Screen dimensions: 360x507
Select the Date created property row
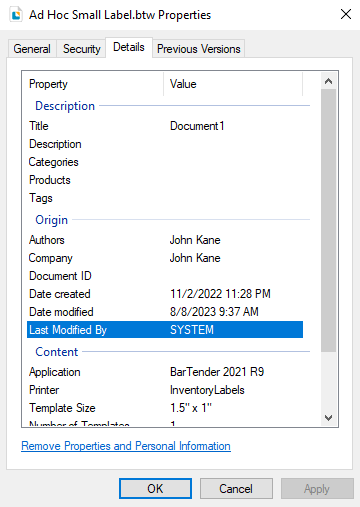pyautogui.click(x=165, y=294)
